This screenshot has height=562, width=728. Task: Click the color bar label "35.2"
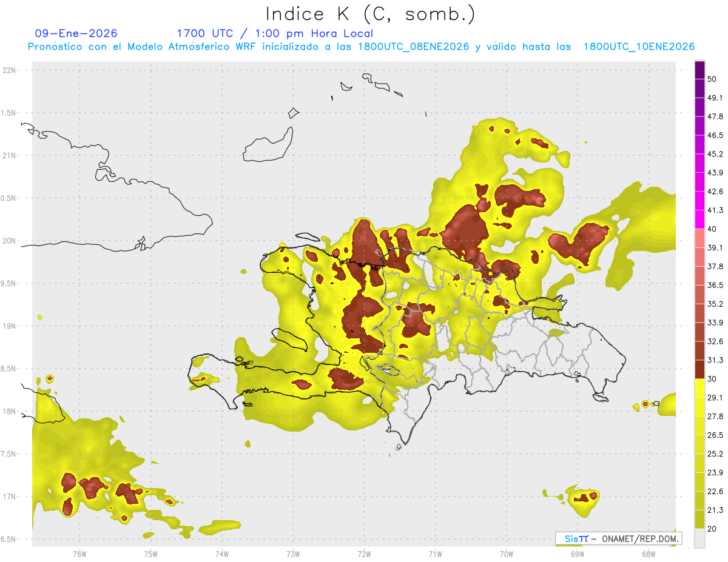715,304
